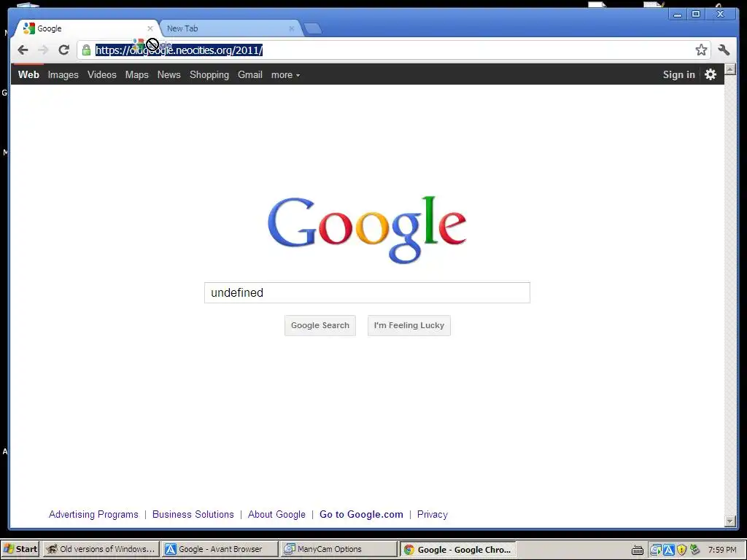The image size is (747, 560).
Task: Click the yellow security shield tray icon
Action: [x=682, y=550]
